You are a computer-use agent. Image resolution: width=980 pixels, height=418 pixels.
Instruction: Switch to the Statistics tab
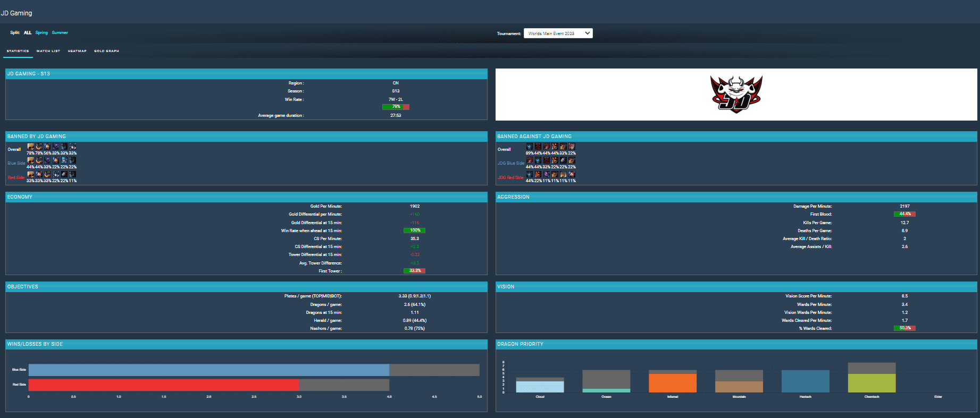pos(18,51)
